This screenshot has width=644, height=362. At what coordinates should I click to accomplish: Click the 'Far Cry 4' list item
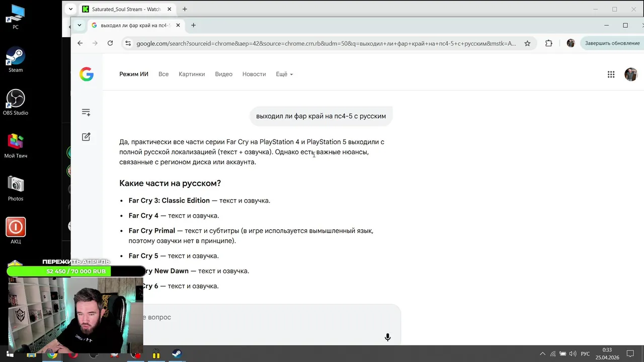(174, 216)
